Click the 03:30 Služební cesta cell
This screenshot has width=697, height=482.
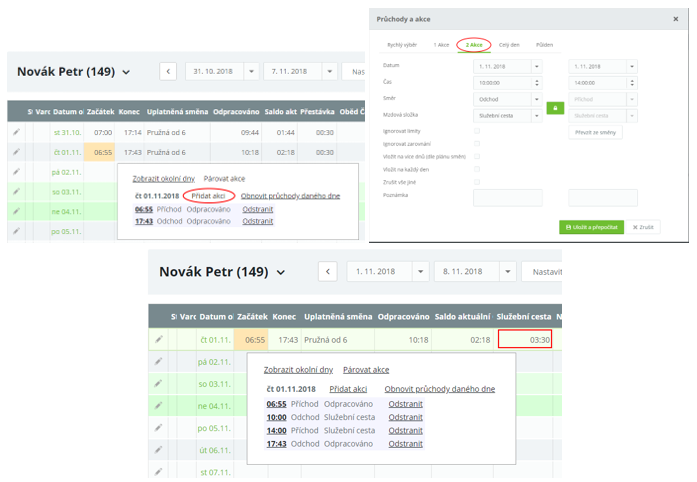pyautogui.click(x=525, y=340)
